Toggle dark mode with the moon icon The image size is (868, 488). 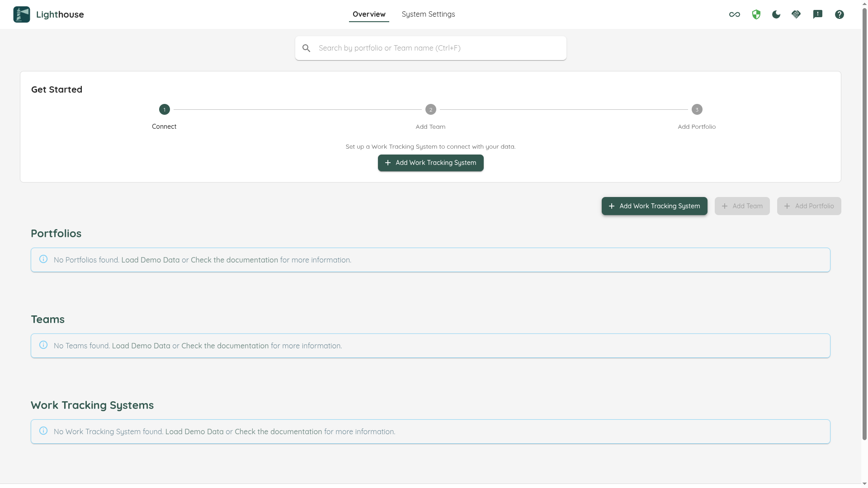(776, 14)
